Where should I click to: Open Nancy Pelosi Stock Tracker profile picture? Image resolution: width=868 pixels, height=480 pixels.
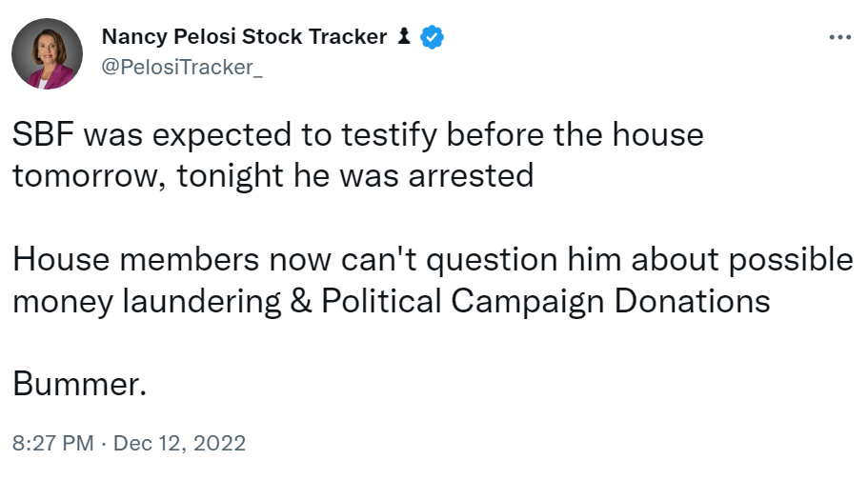coord(48,53)
